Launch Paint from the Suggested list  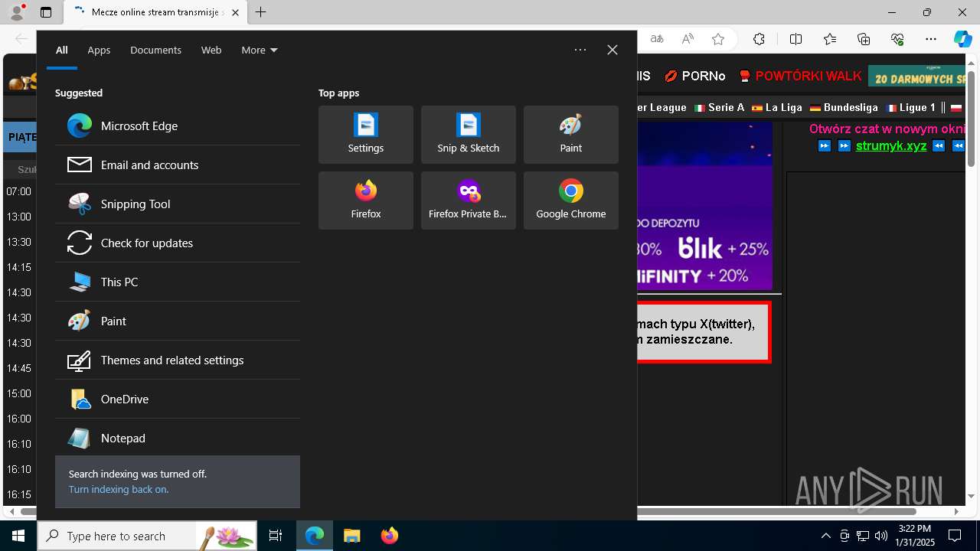pyautogui.click(x=178, y=321)
